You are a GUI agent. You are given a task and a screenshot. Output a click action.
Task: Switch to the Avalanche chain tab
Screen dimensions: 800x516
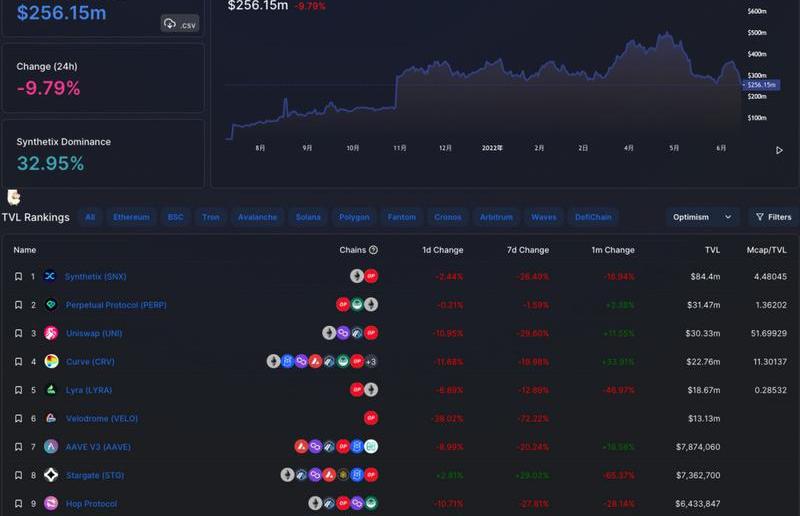pyautogui.click(x=257, y=217)
